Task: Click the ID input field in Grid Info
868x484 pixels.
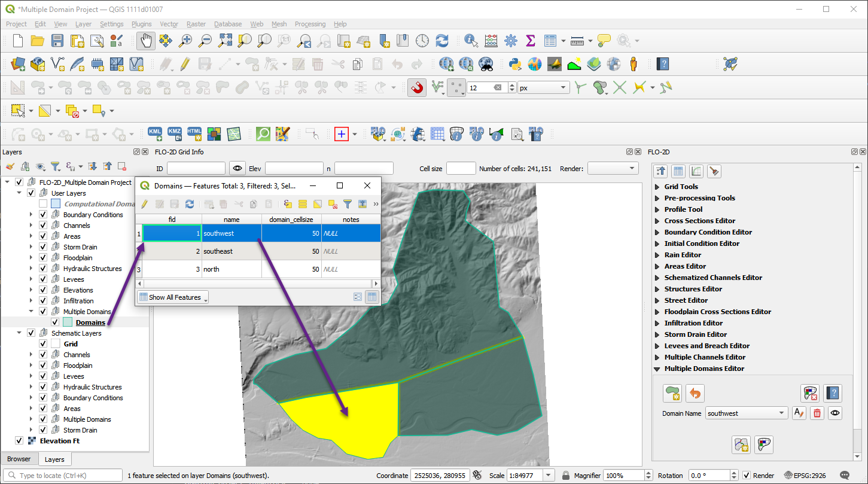Action: click(196, 169)
